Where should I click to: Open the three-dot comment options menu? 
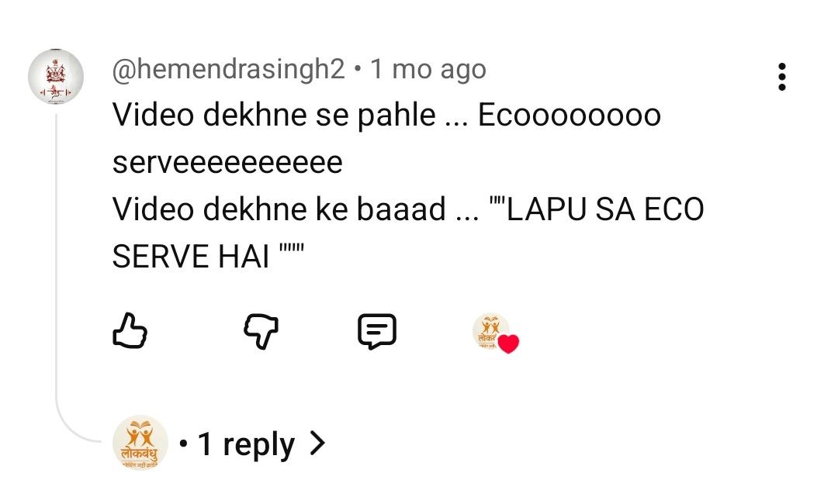(x=781, y=77)
